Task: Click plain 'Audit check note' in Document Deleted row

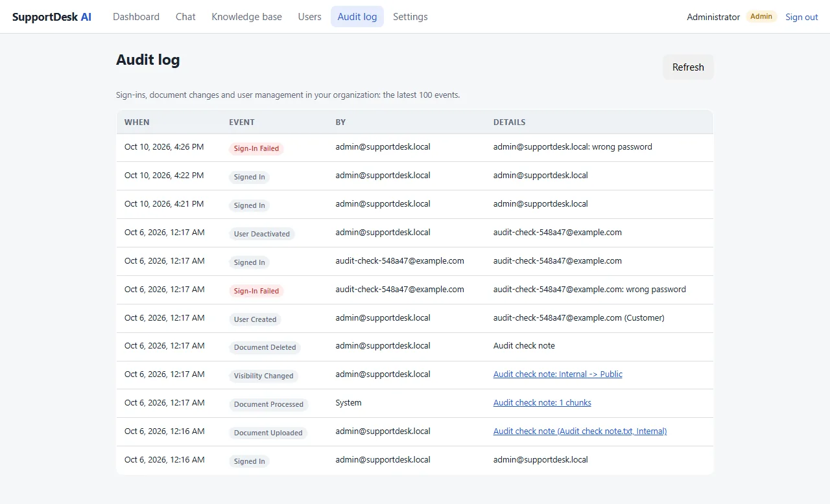Action: [x=524, y=346]
